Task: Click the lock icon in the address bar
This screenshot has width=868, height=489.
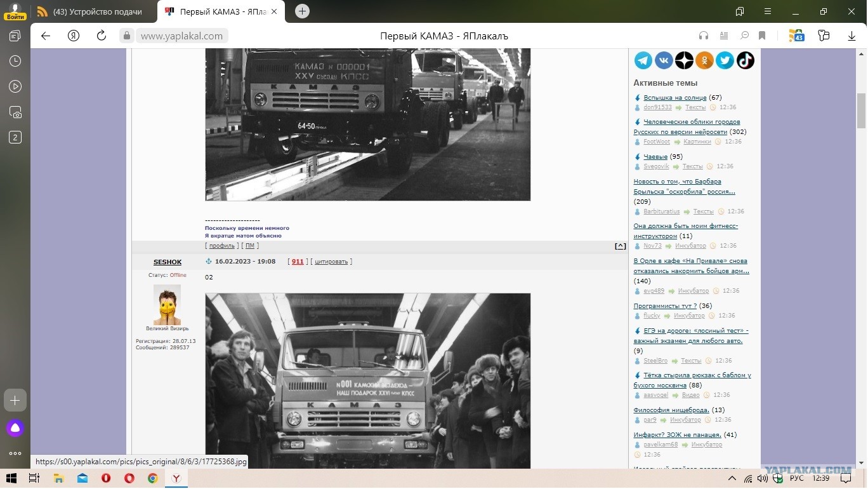Action: tap(127, 36)
